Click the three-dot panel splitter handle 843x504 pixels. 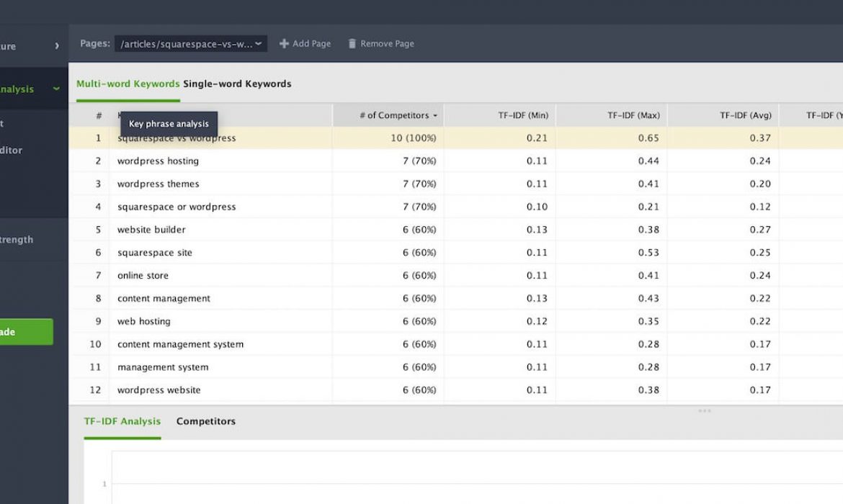tap(704, 411)
